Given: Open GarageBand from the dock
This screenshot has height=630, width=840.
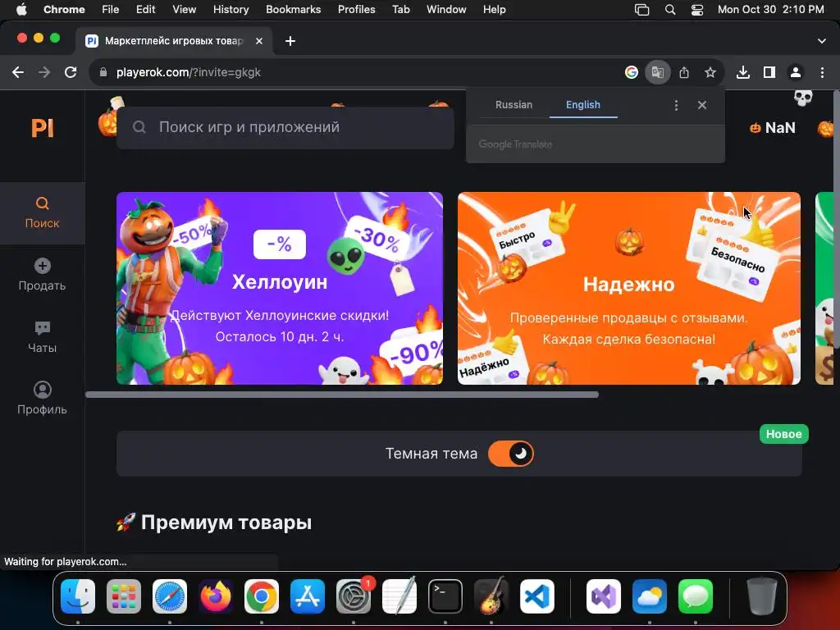Looking at the screenshot, I should 491,596.
